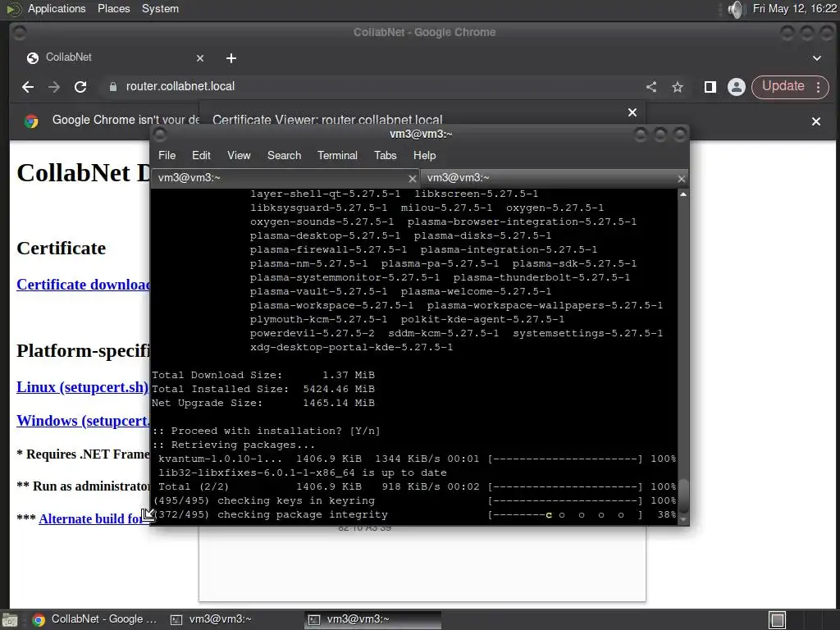This screenshot has height=630, width=840.
Task: Dismiss the default browser infobar
Action: (816, 121)
